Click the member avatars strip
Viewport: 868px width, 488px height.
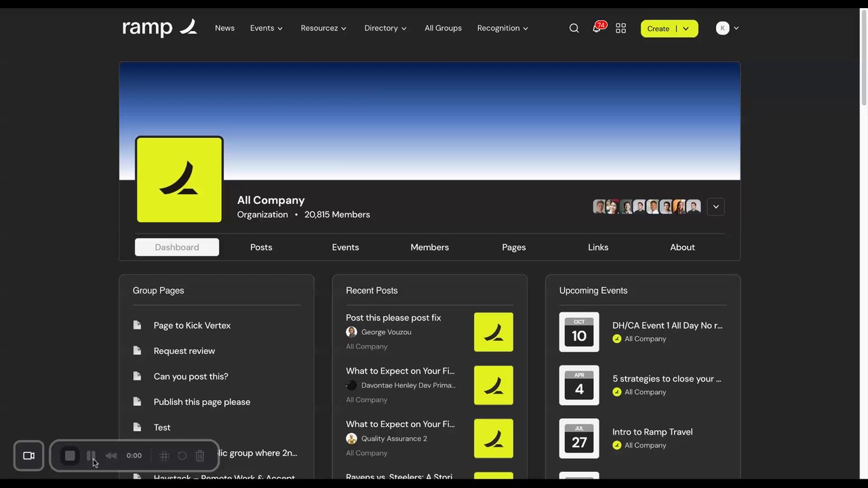coord(646,207)
